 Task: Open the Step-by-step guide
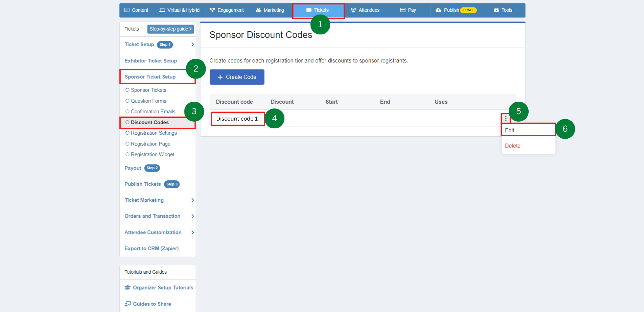pos(170,29)
